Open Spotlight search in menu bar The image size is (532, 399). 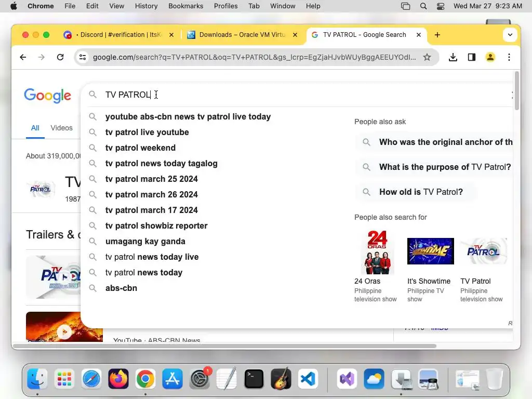click(423, 6)
